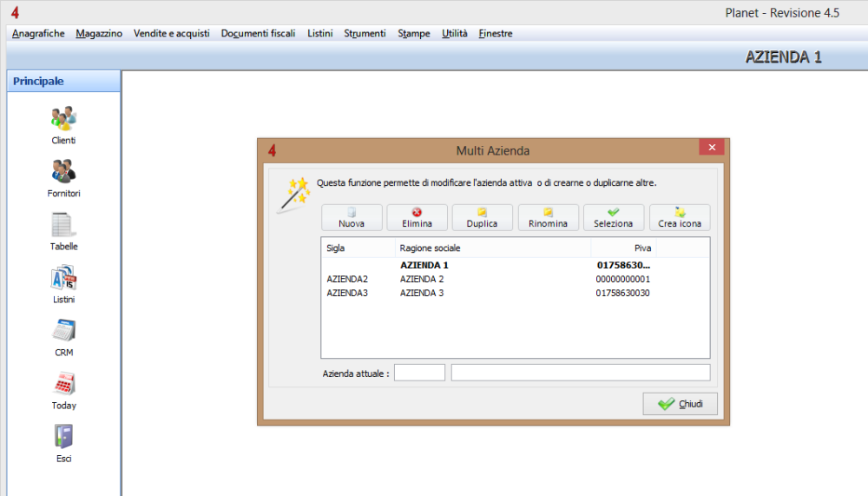Open the Fornitori section in sidebar

pyautogui.click(x=63, y=178)
